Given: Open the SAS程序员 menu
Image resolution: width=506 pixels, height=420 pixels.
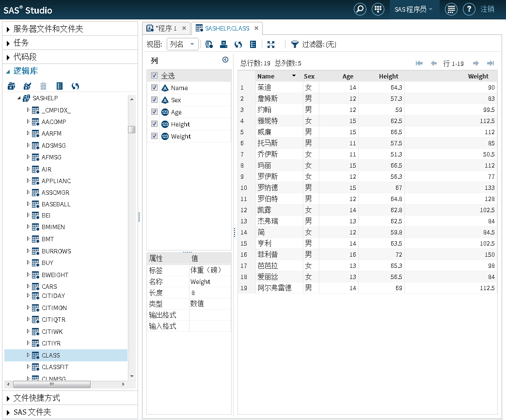Looking at the screenshot, I should click(x=413, y=9).
